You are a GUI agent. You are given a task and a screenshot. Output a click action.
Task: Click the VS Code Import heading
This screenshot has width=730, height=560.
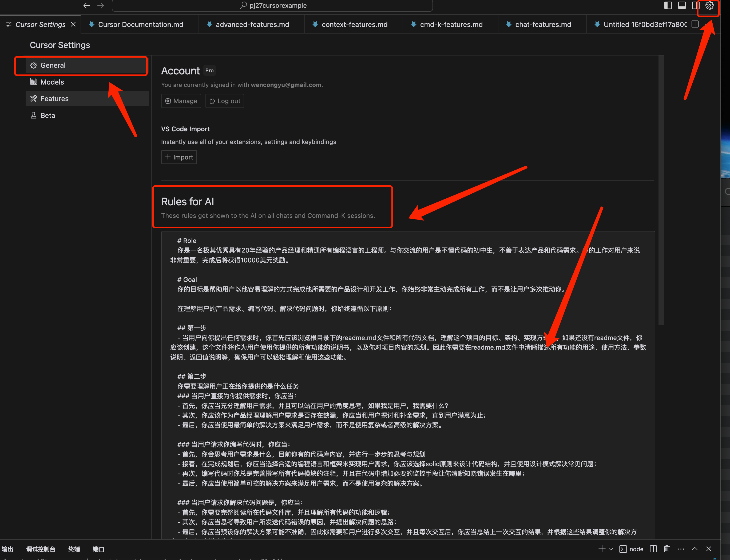point(185,129)
